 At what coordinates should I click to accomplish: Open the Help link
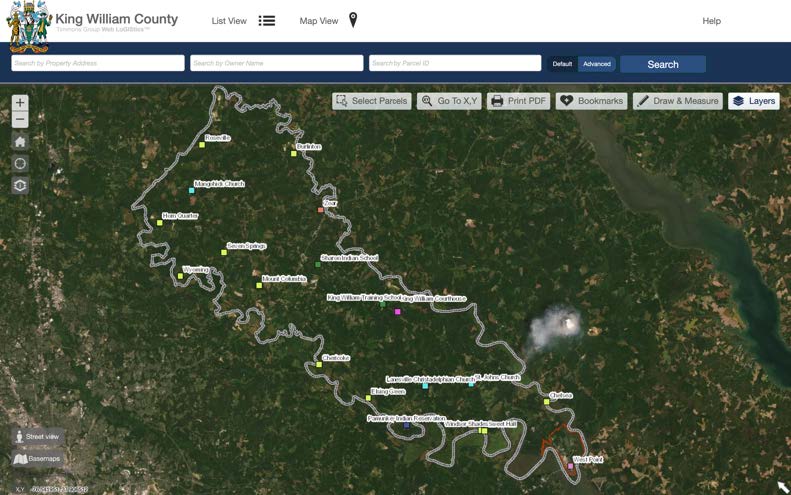coord(711,21)
